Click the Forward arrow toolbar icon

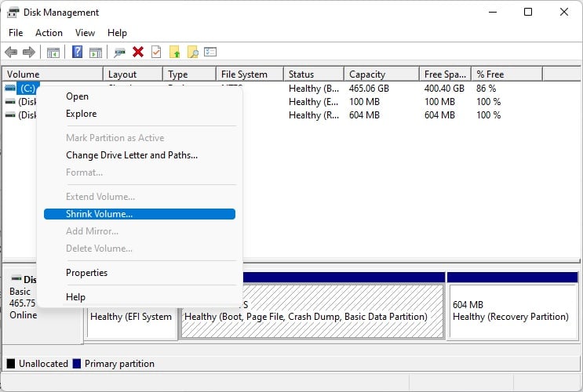29,52
